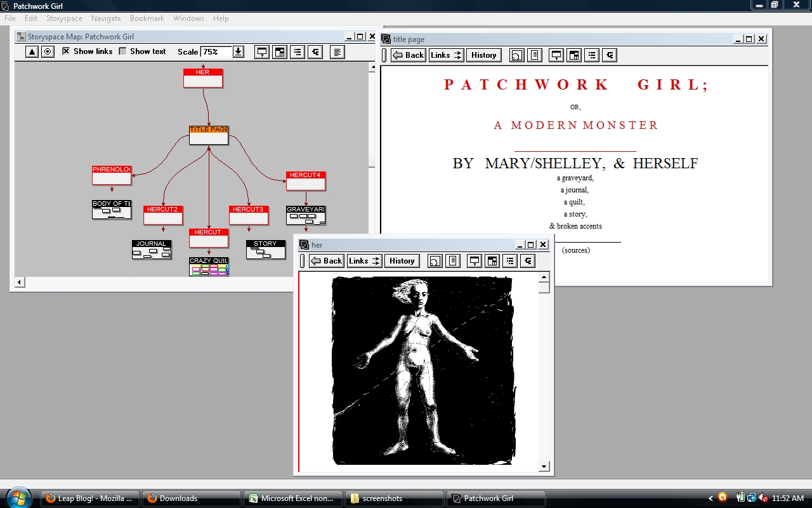Viewport: 812px width, 508px height.
Task: Select the HER node in the map
Action: pyautogui.click(x=203, y=77)
